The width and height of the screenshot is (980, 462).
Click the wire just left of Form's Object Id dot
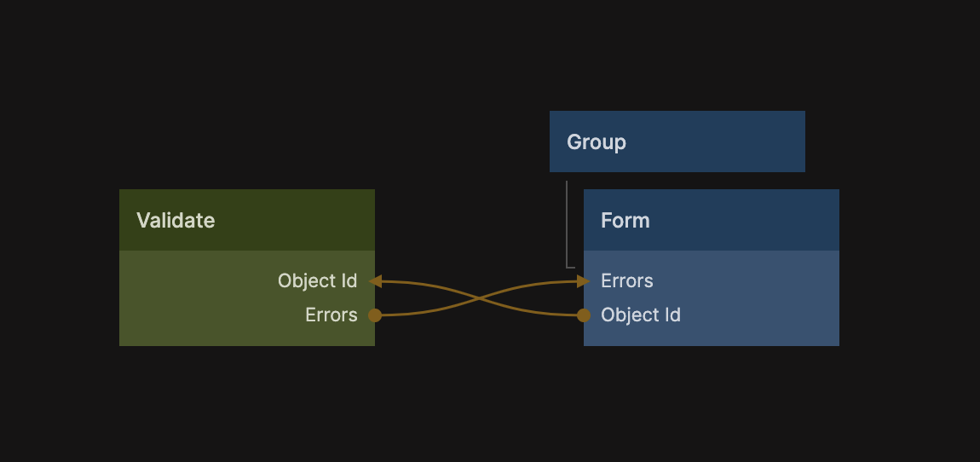point(558,315)
